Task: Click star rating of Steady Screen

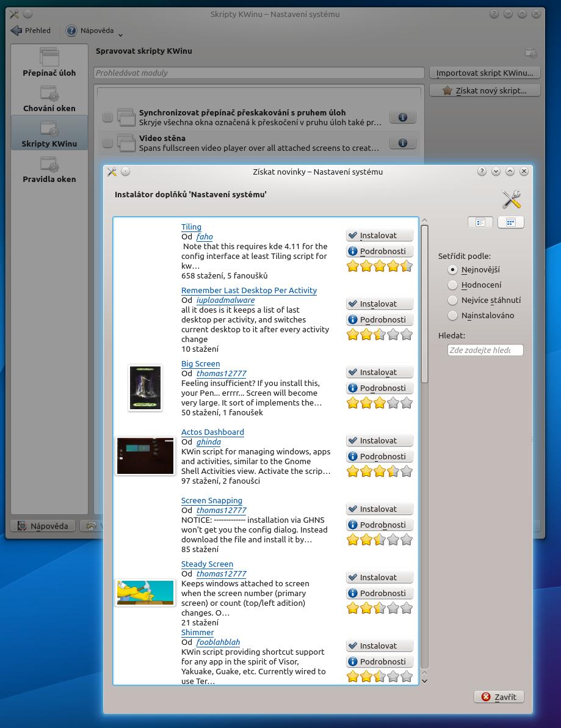Action: click(380, 608)
